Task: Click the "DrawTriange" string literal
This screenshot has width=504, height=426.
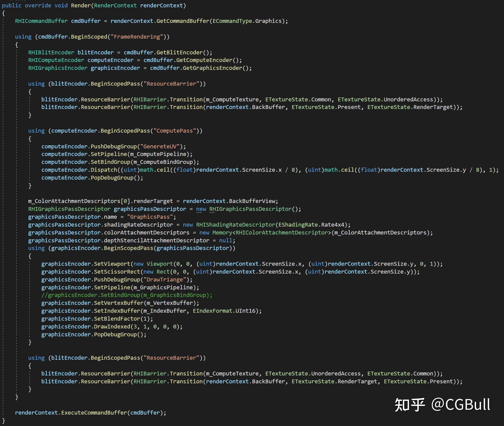Action: point(165,279)
